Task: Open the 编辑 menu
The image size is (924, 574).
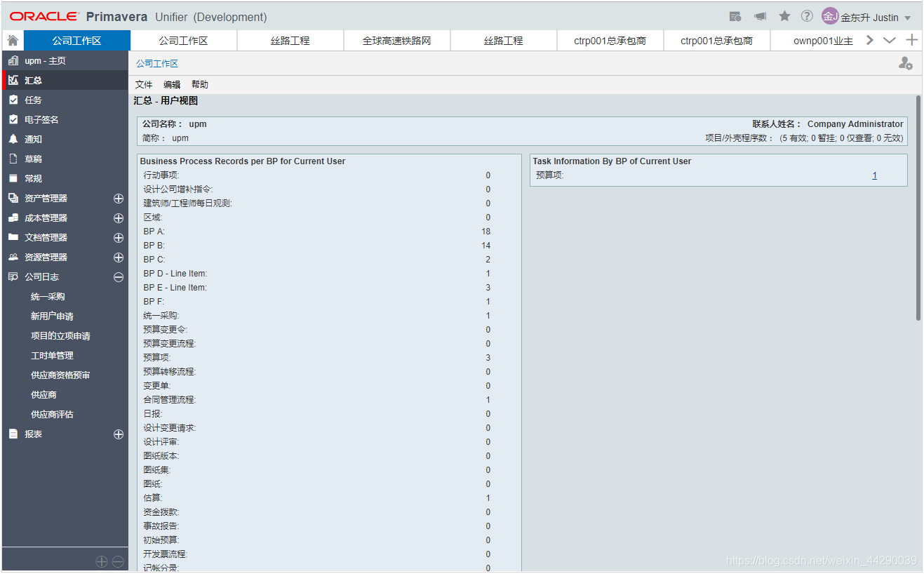Action: point(172,85)
